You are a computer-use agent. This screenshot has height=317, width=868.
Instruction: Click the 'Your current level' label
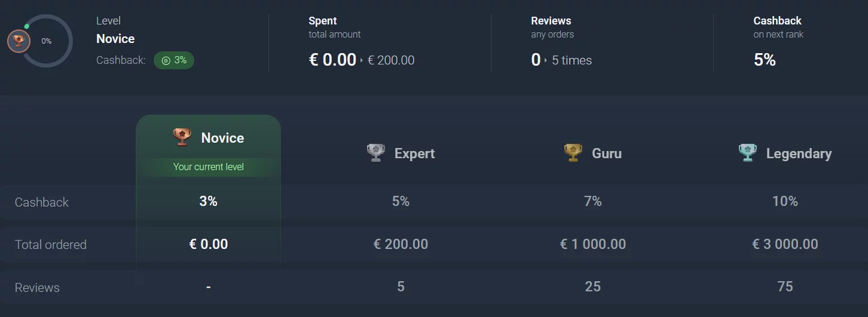[x=209, y=167]
